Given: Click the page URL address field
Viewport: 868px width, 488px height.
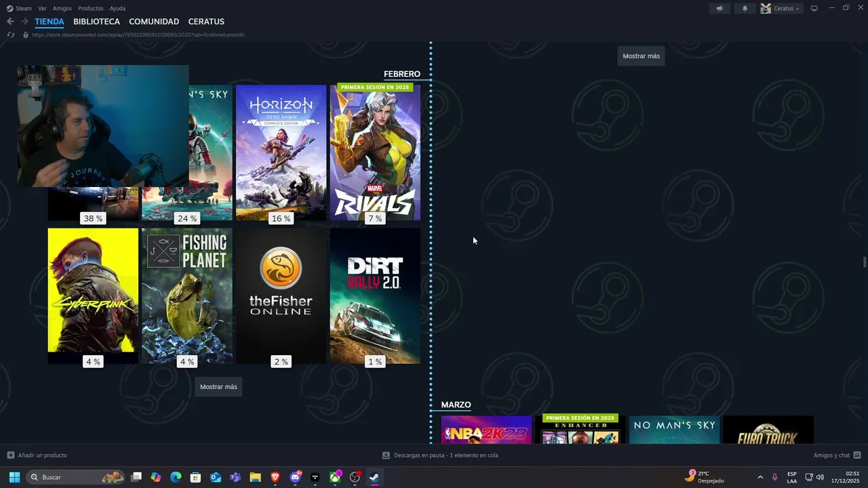Looking at the screenshot, I should pyautogui.click(x=138, y=35).
